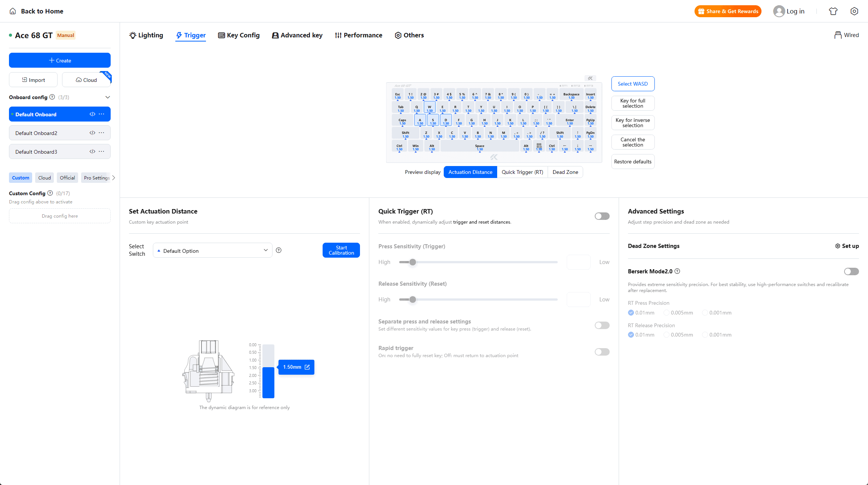Screen dimensions: 868x485
Task: Collapse keyboard preview double-chevron icon
Action: pyautogui.click(x=590, y=78)
